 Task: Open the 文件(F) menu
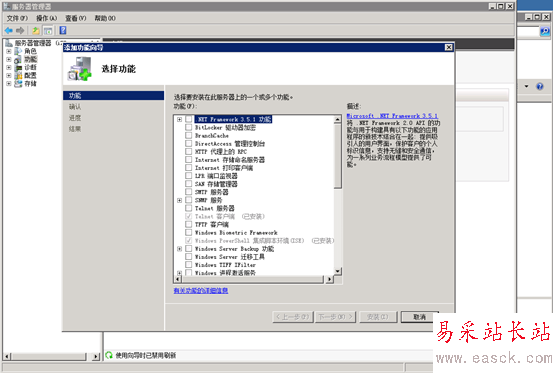[17, 18]
